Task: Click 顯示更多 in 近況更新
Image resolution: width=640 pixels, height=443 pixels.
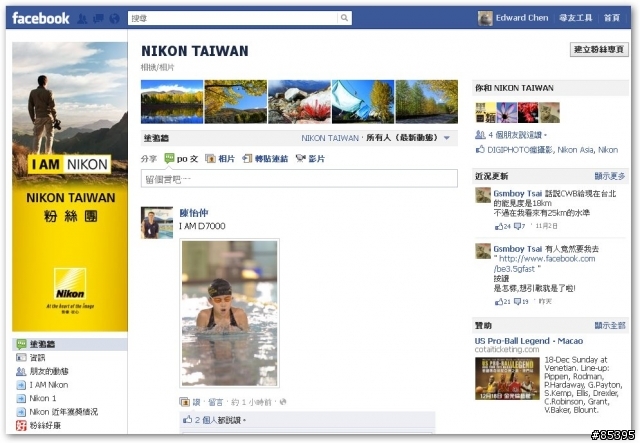Action: (610, 176)
